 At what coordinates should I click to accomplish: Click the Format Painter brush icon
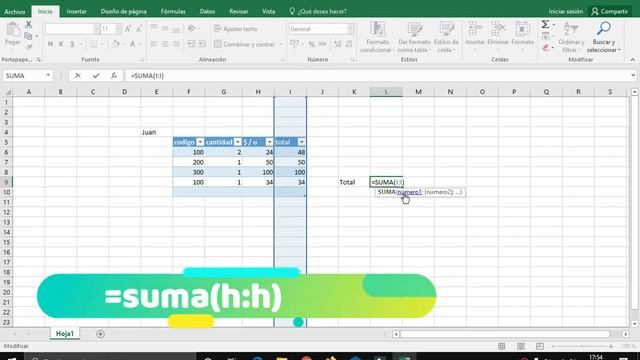pyautogui.click(x=29, y=47)
